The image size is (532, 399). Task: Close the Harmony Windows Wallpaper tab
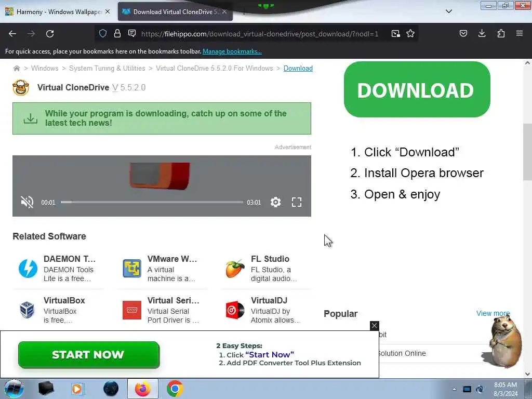(x=108, y=11)
